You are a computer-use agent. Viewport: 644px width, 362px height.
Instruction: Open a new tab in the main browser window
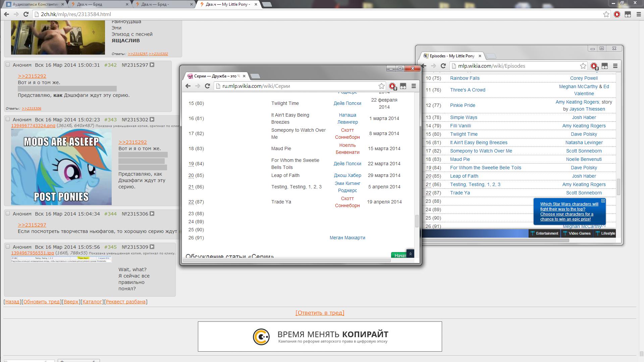pyautogui.click(x=267, y=4)
